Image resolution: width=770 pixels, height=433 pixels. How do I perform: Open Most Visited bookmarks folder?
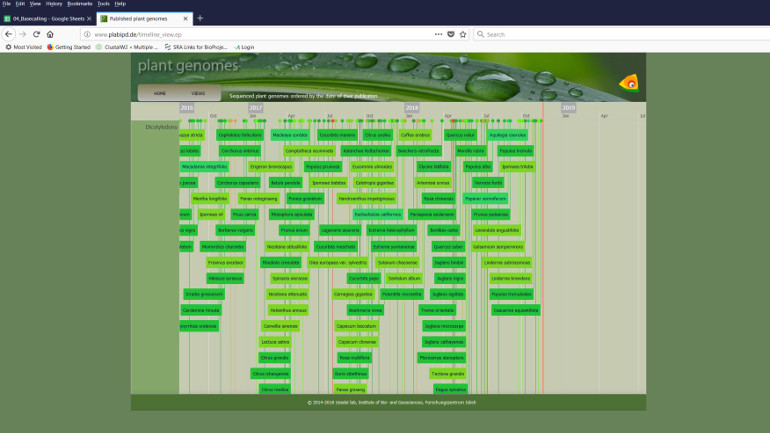point(24,47)
